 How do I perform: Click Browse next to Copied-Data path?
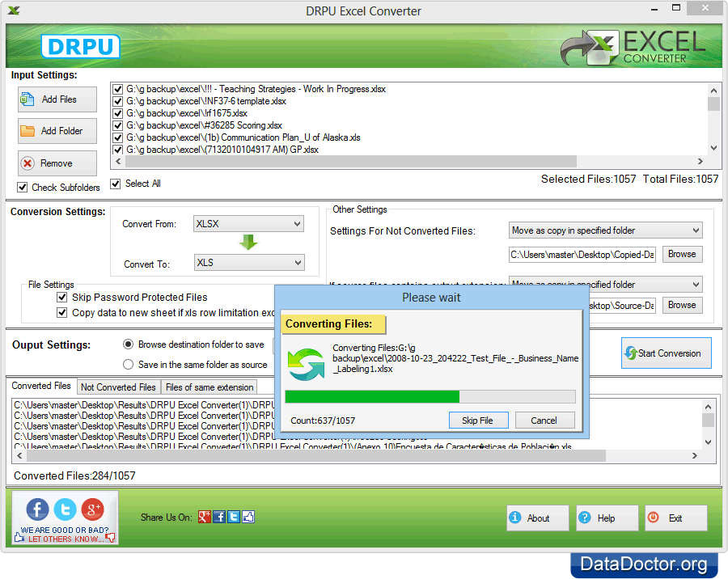click(x=682, y=254)
